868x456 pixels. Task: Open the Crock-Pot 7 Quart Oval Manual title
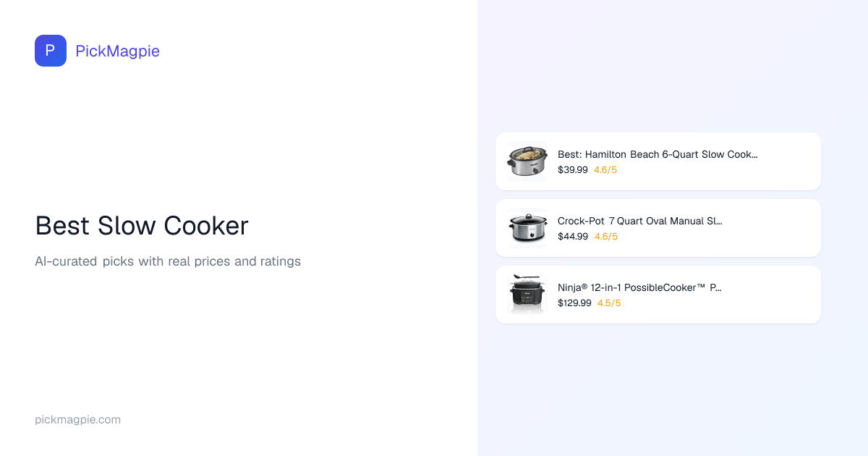click(639, 221)
